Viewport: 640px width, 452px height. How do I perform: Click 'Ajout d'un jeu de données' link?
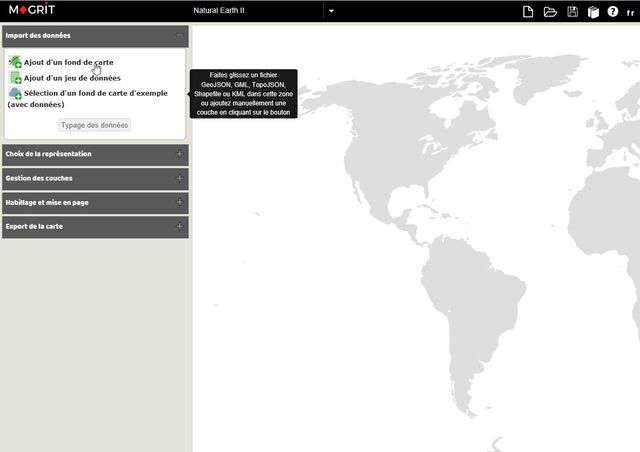(72, 78)
